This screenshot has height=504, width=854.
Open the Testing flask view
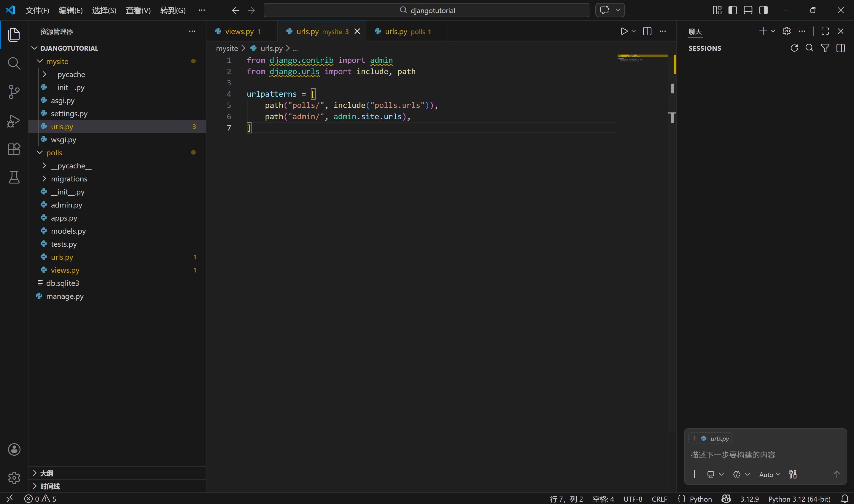point(14,177)
